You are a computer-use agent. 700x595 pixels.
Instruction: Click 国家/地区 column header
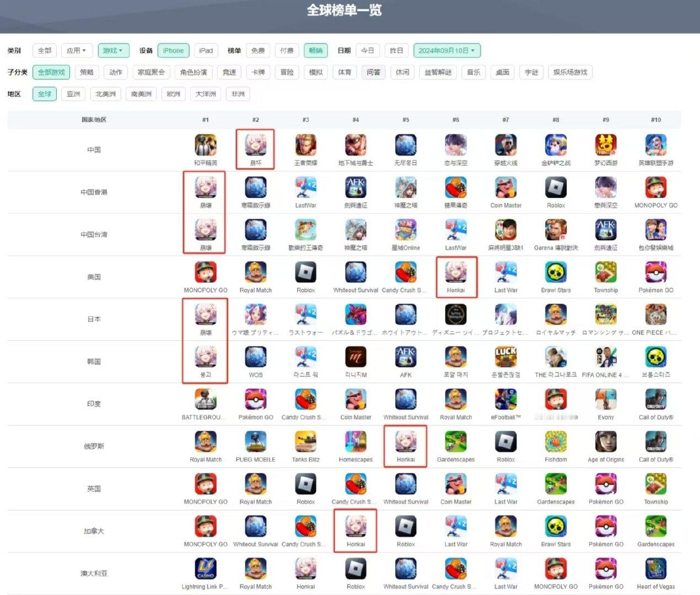[x=94, y=120]
